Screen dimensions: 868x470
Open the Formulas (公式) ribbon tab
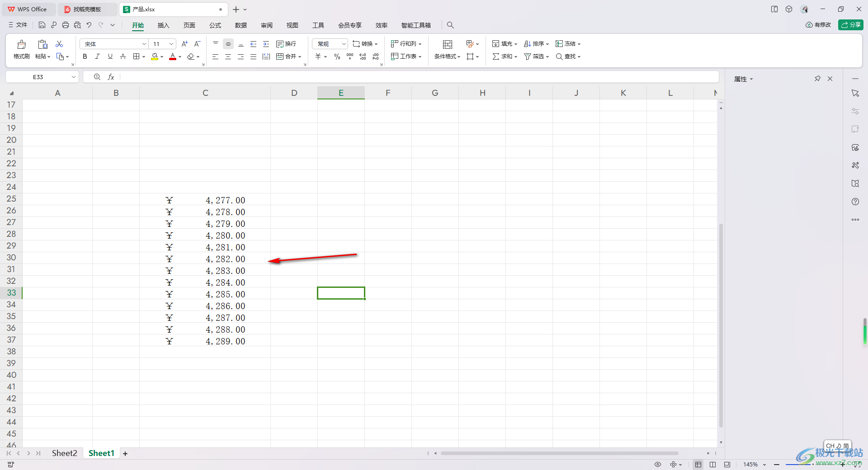[215, 25]
